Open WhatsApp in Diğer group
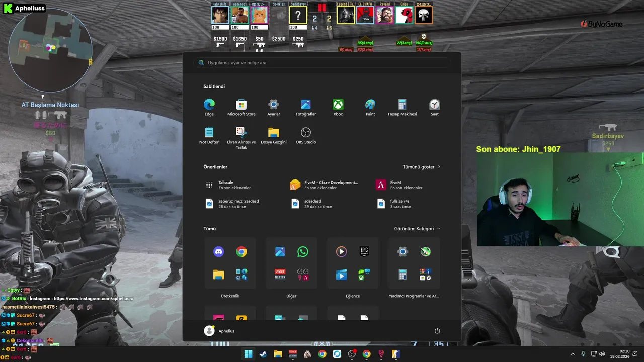 pos(303,252)
